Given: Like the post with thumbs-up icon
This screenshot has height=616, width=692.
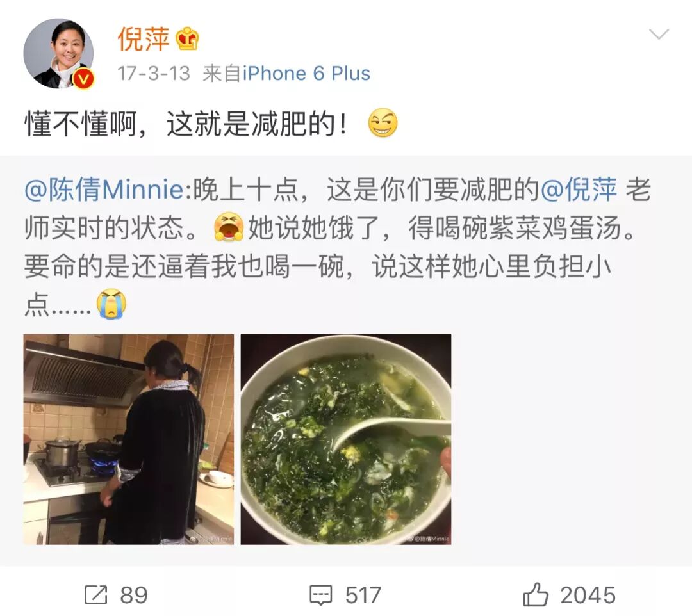Looking at the screenshot, I should [535, 594].
